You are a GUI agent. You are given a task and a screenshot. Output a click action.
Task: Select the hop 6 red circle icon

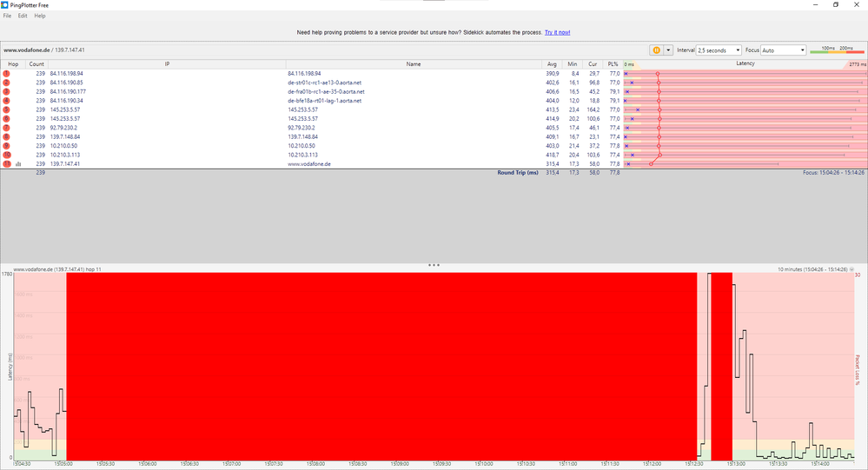click(x=7, y=118)
